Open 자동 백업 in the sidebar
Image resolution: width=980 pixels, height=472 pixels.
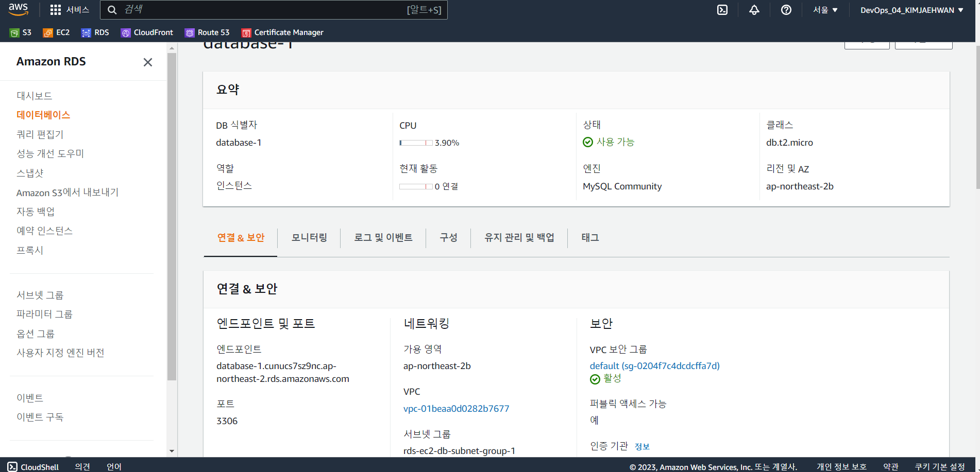coord(36,212)
